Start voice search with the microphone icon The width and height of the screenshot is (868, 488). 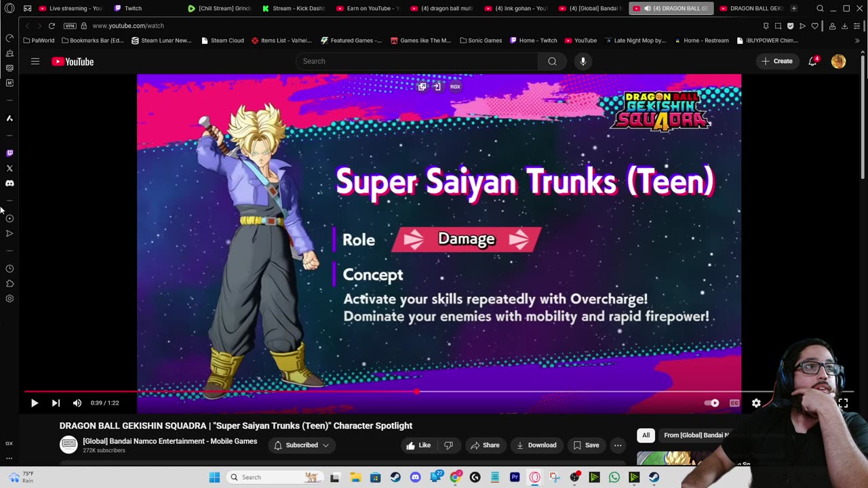point(583,61)
